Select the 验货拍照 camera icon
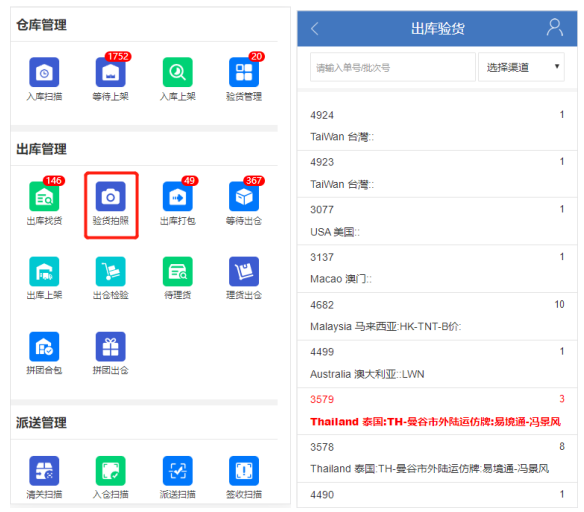Viewport: 584px width, 512px height. click(111, 196)
